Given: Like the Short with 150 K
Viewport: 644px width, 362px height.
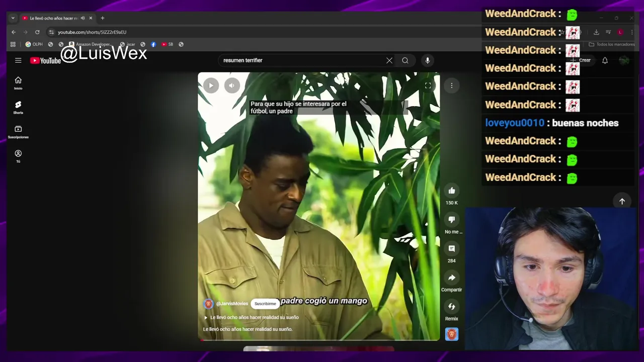Looking at the screenshot, I should (452, 191).
